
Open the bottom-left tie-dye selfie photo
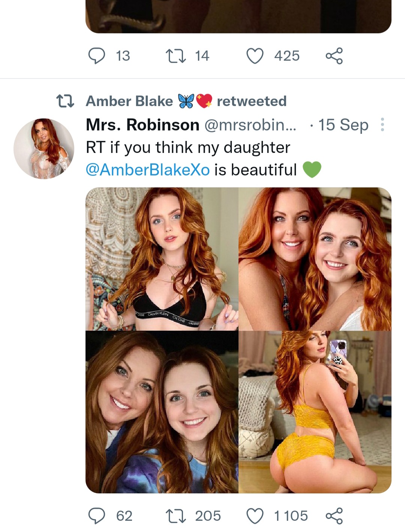(162, 412)
